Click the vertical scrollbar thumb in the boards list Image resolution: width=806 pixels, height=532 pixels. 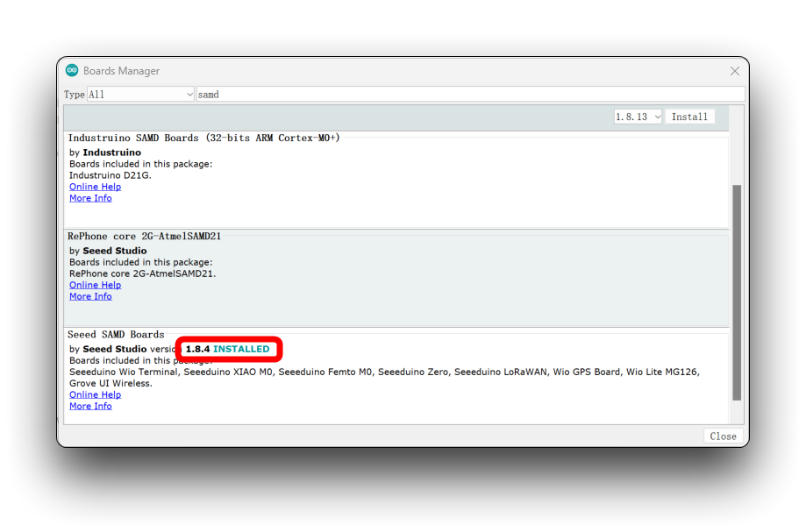coord(737,292)
